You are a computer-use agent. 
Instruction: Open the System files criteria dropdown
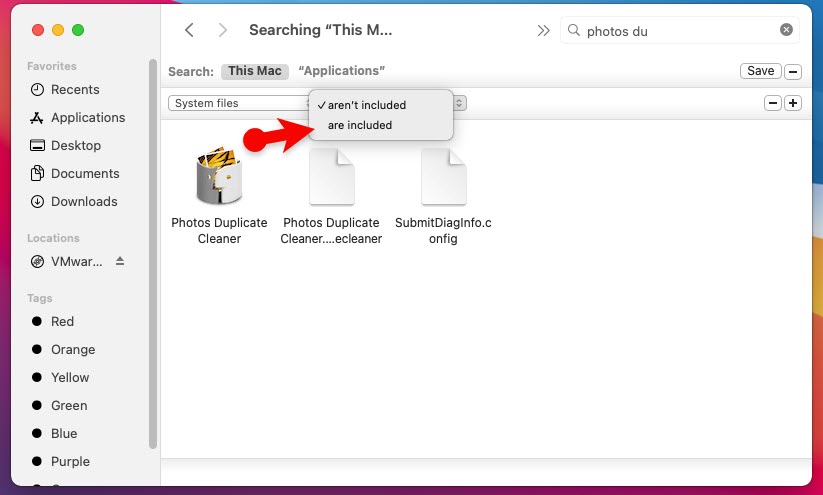[240, 103]
